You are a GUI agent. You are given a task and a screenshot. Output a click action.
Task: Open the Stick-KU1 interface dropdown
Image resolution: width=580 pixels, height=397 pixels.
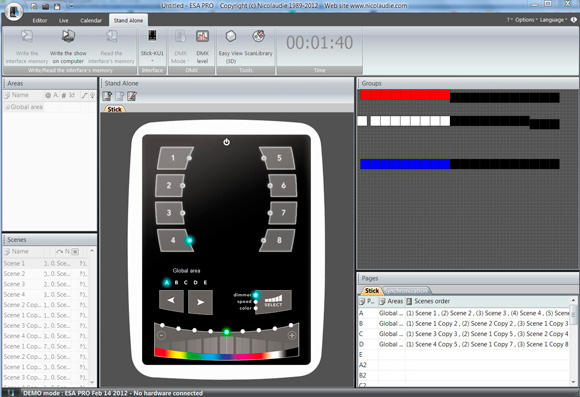tap(152, 46)
